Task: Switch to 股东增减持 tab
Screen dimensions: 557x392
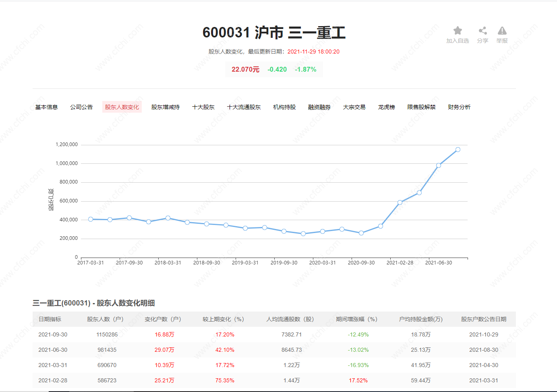Action: (166, 107)
